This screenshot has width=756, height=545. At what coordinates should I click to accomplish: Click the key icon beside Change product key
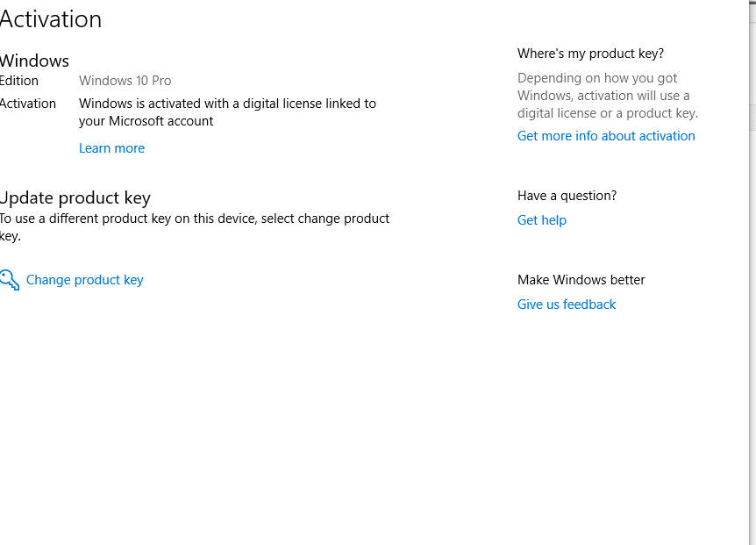[x=9, y=280]
